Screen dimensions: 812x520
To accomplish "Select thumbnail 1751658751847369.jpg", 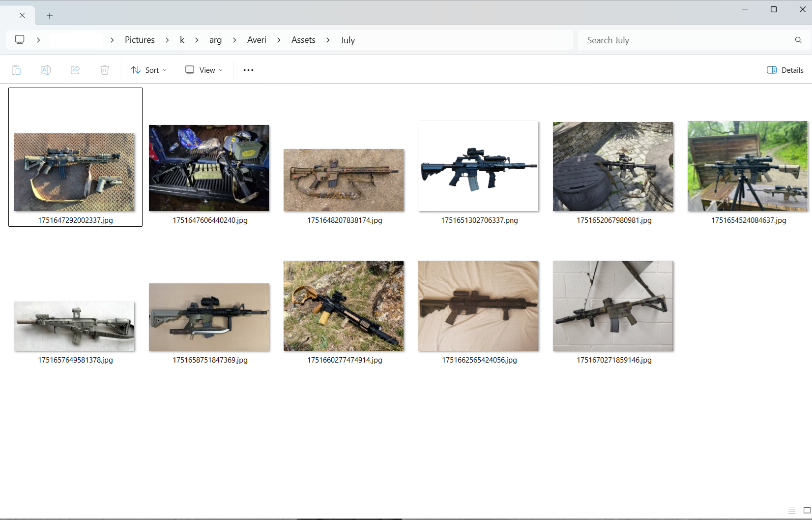I will (x=209, y=317).
